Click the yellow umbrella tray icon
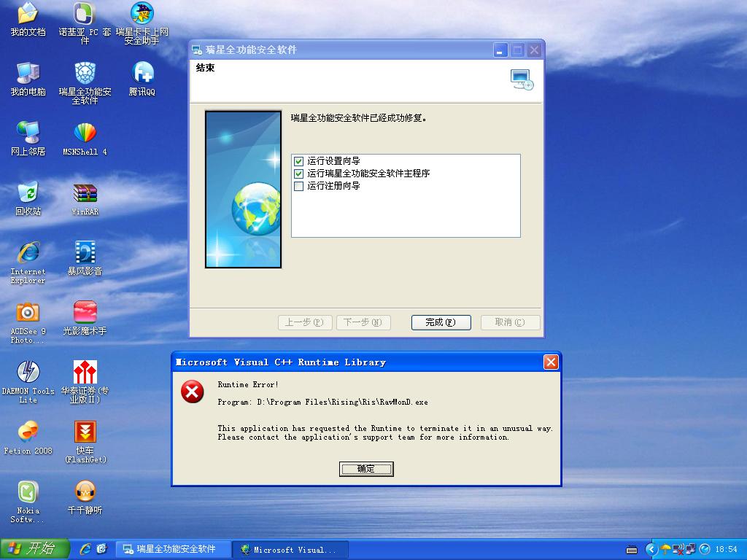Image resolution: width=747 pixels, height=560 pixels. point(665,550)
